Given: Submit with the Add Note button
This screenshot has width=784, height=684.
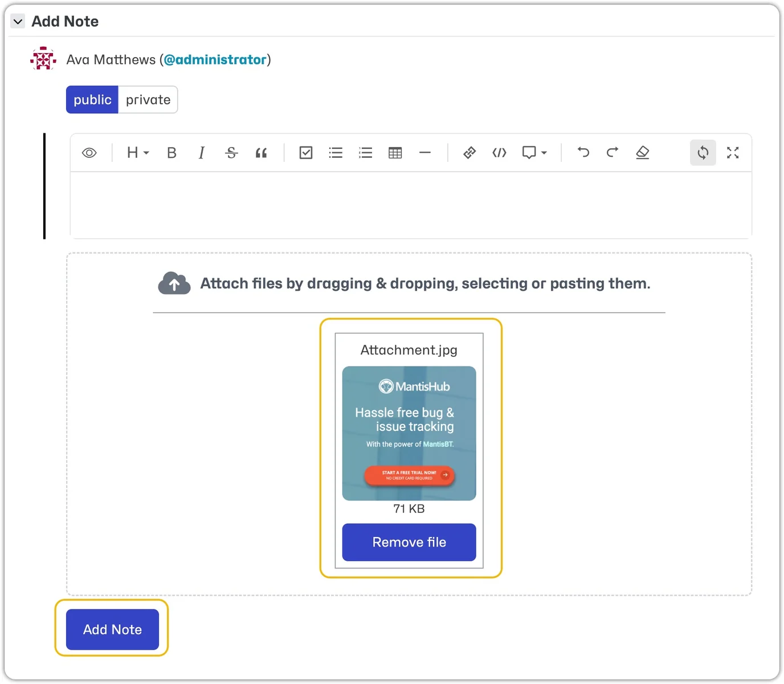Looking at the screenshot, I should [112, 629].
